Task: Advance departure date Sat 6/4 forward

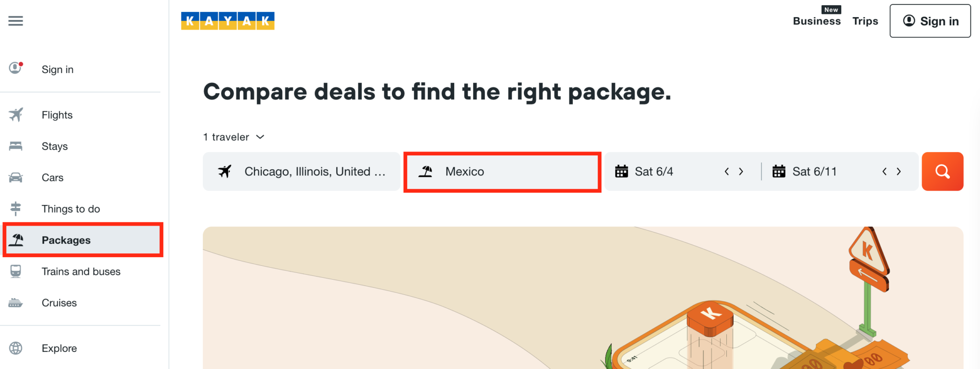Action: pyautogui.click(x=741, y=172)
